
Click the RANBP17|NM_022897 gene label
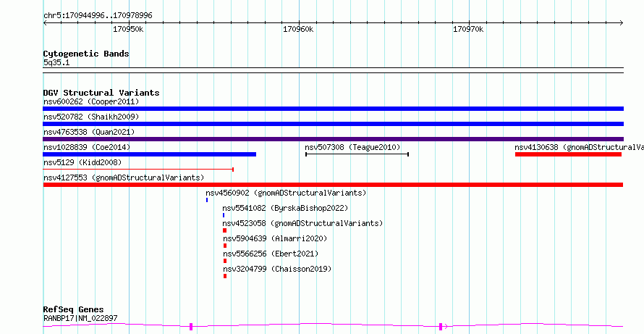80,318
